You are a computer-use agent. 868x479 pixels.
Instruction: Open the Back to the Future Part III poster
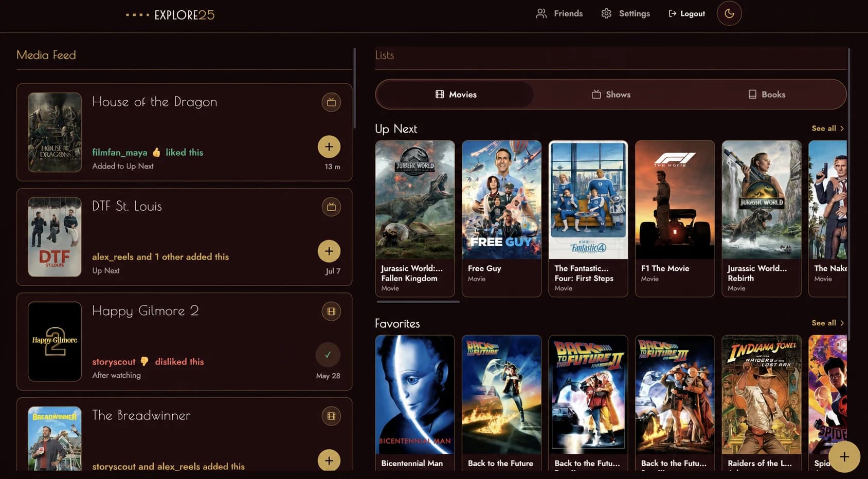(x=675, y=395)
